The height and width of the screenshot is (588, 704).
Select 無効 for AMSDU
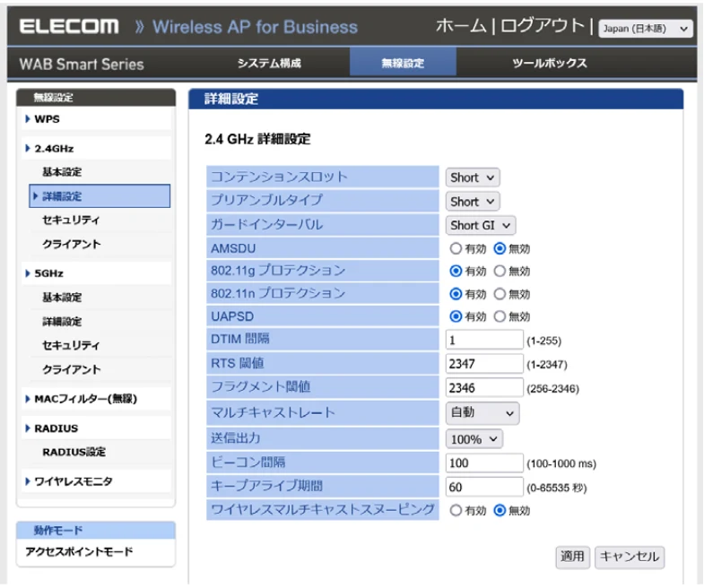(500, 248)
